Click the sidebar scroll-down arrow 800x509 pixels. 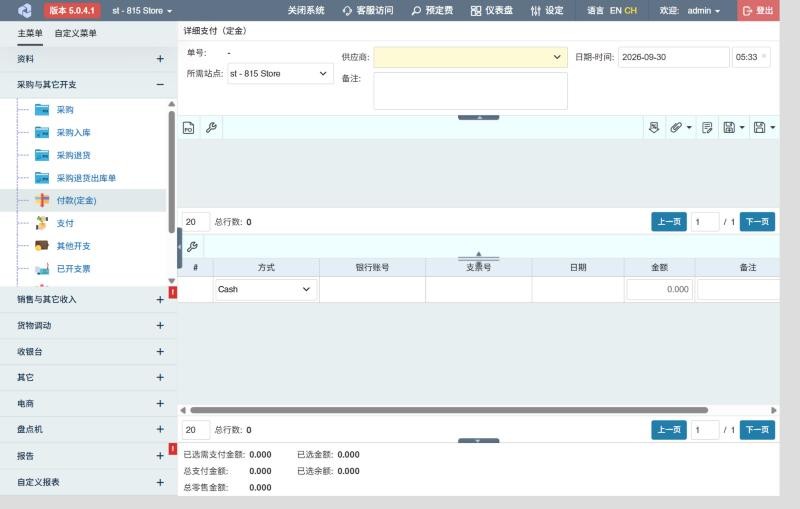171,281
